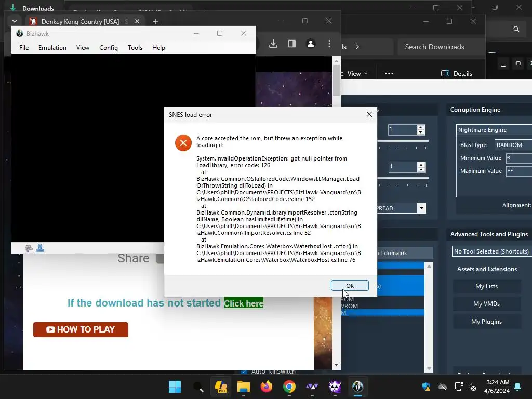Click the Bizhawk title bar app icon
The width and height of the screenshot is (532, 399).
click(x=20, y=33)
